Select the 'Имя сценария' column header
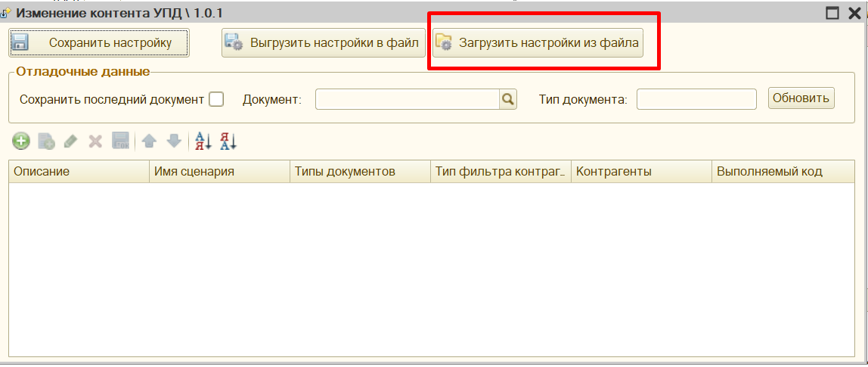Image resolution: width=868 pixels, height=367 pixels. click(x=219, y=172)
